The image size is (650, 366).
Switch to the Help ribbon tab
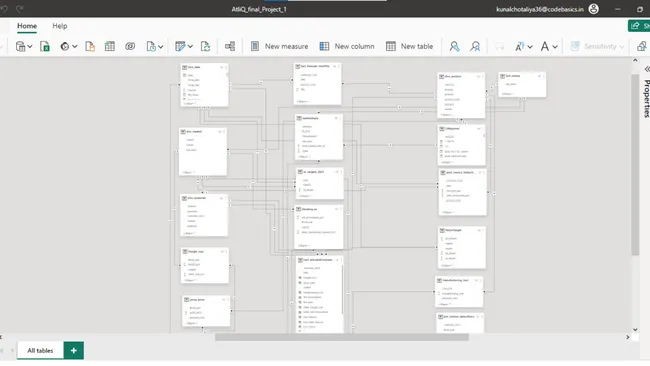tap(60, 26)
